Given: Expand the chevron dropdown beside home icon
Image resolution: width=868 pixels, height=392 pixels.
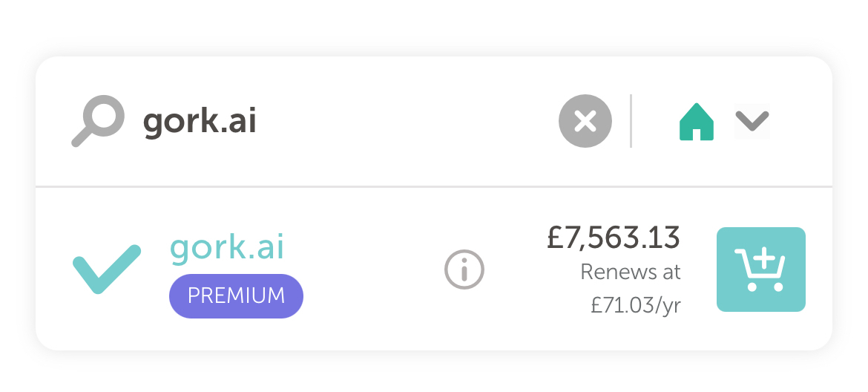Looking at the screenshot, I should (x=752, y=121).
